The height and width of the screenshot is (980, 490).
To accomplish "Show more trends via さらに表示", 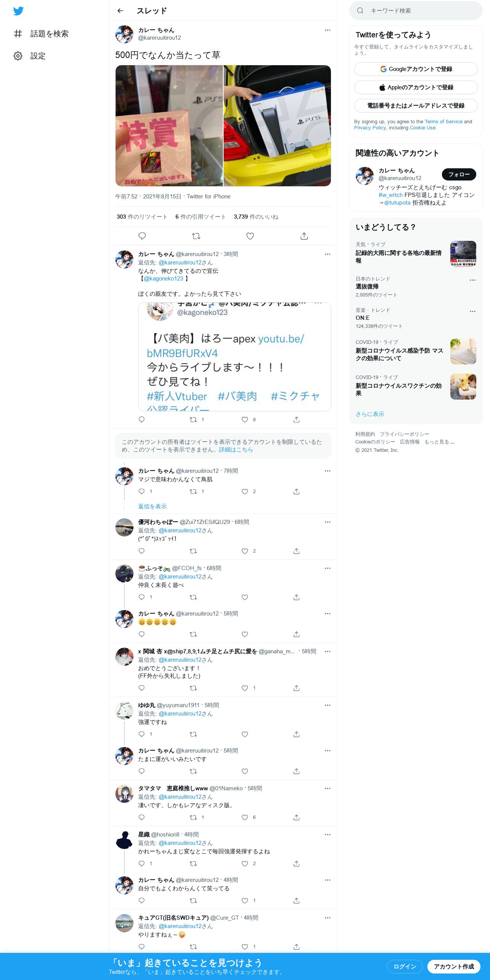I will click(x=370, y=414).
